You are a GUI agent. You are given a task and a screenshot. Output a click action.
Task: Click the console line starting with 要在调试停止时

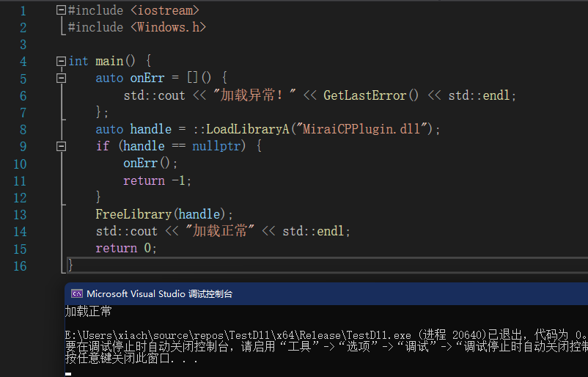click(x=326, y=346)
